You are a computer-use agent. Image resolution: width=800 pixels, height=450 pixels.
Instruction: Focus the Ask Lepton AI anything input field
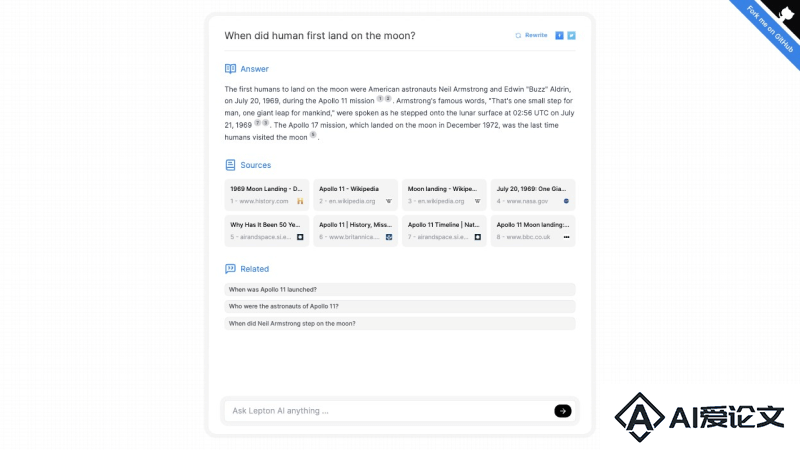pos(389,411)
